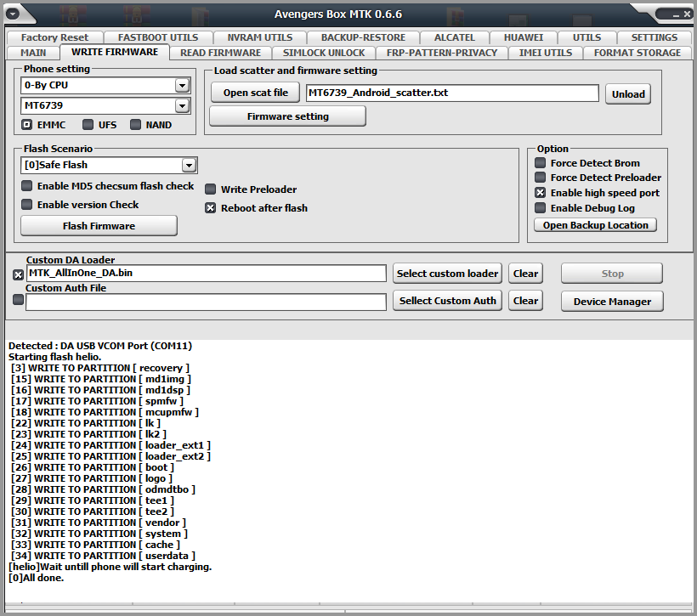The height and width of the screenshot is (616, 697).
Task: Open FASTBOOT UTILS tab
Action: pos(158,37)
